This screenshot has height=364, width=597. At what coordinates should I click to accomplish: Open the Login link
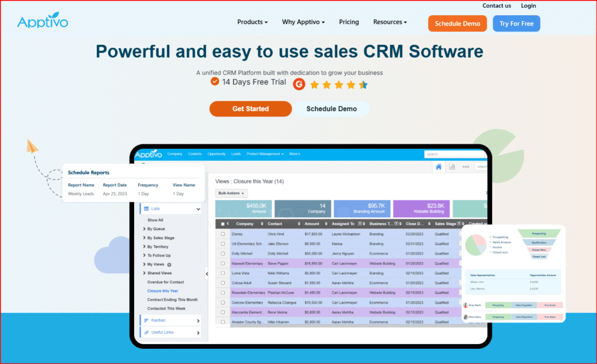coord(528,6)
